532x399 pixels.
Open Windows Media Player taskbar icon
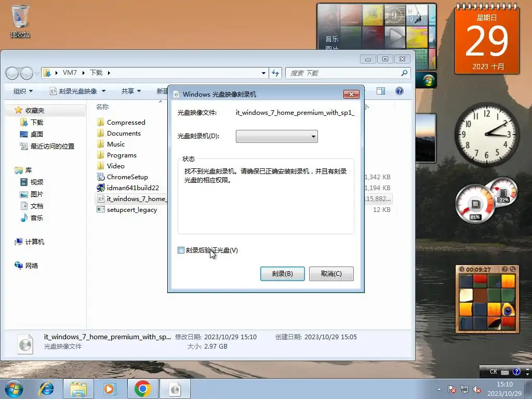[x=110, y=389]
